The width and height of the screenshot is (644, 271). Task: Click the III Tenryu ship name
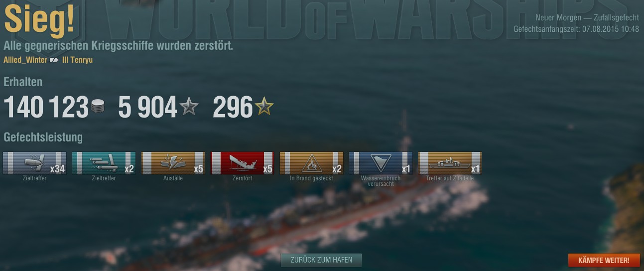77,60
